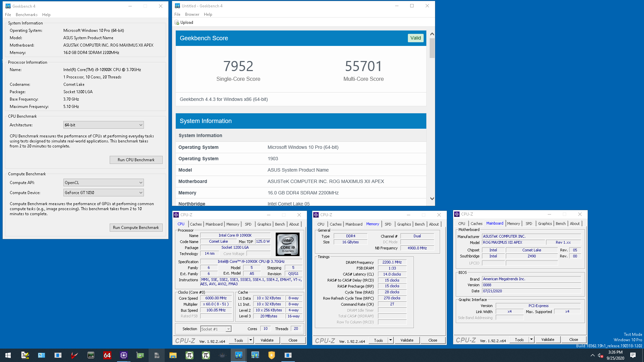Open the Benchmarks menu in Geekbench 4

pyautogui.click(x=26, y=15)
